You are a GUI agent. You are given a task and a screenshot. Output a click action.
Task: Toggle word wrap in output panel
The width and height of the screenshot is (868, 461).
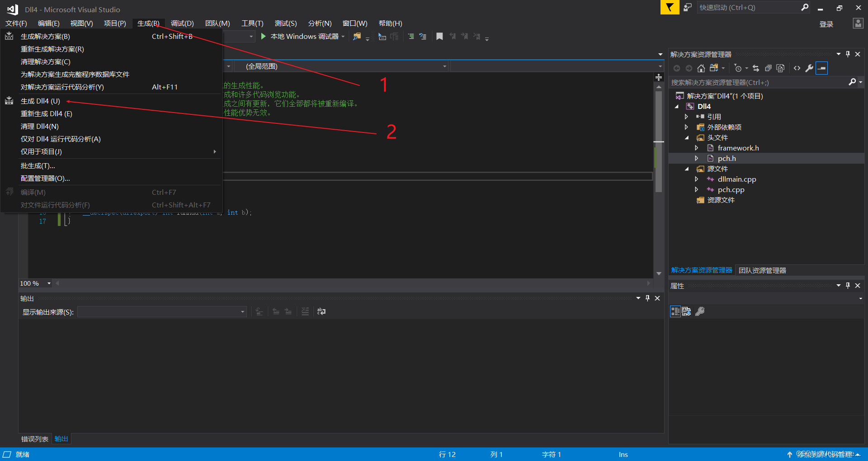tap(321, 311)
